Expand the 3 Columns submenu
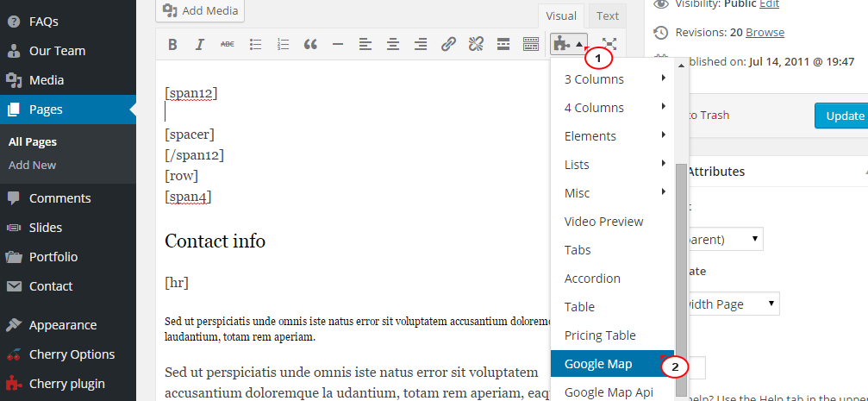This screenshot has height=401, width=868. 613,79
